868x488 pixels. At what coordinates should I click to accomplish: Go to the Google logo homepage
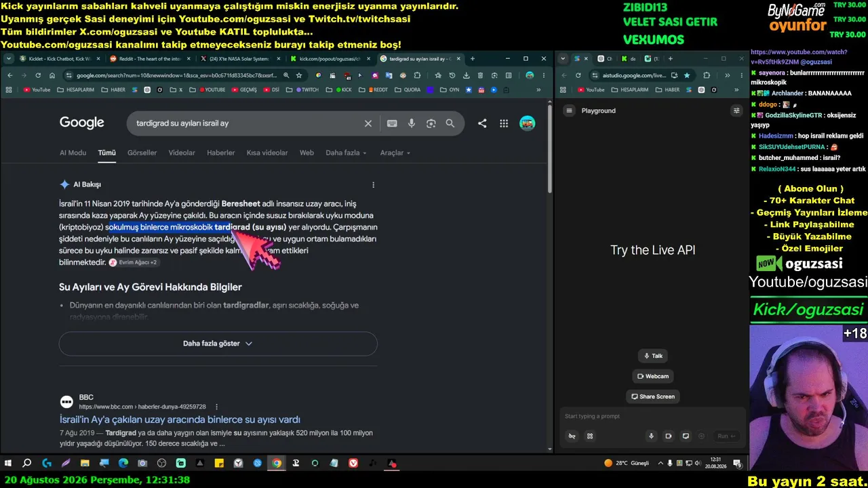pyautogui.click(x=81, y=123)
